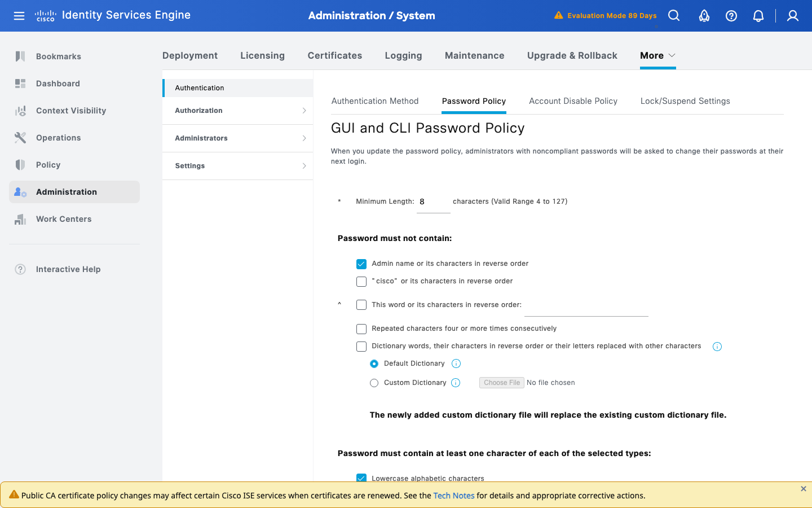812x508 pixels.
Task: Click the Bookmarks sidebar icon
Action: pyautogui.click(x=20, y=56)
